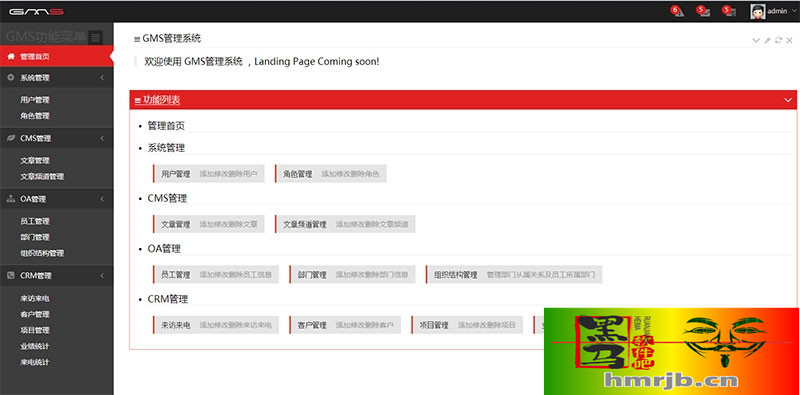Open 来电统计 in the sidebar
This screenshot has height=395, width=800.
point(35,362)
